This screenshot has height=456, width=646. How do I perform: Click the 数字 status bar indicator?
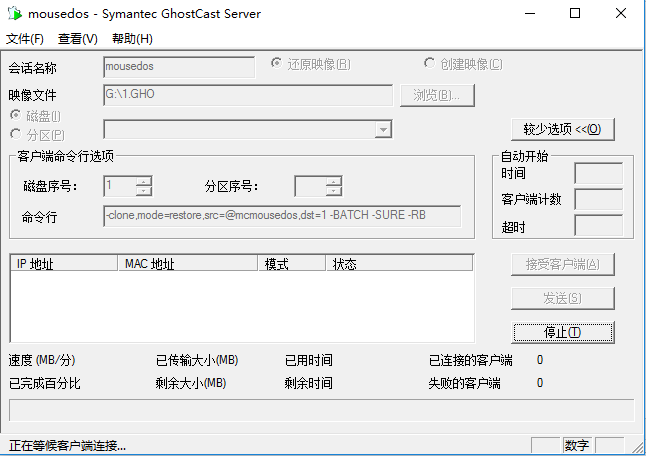(577, 446)
